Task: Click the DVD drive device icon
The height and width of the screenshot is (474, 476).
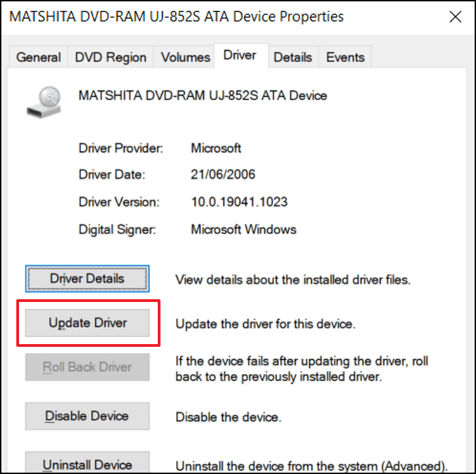Action: tap(44, 102)
